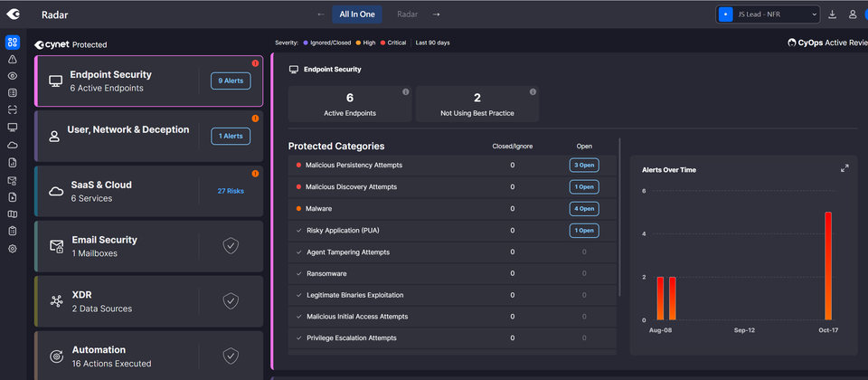Click the 9 Alerts button on Endpoint Security
Screen dimensions: 868x380
[231, 81]
